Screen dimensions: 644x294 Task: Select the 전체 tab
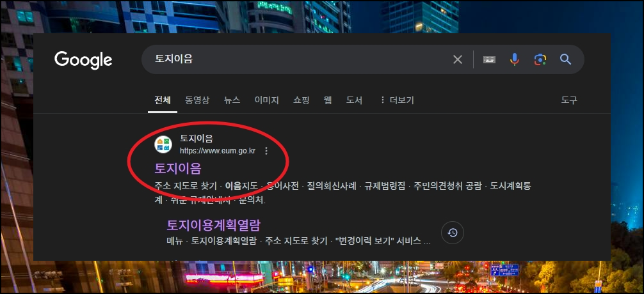point(163,100)
